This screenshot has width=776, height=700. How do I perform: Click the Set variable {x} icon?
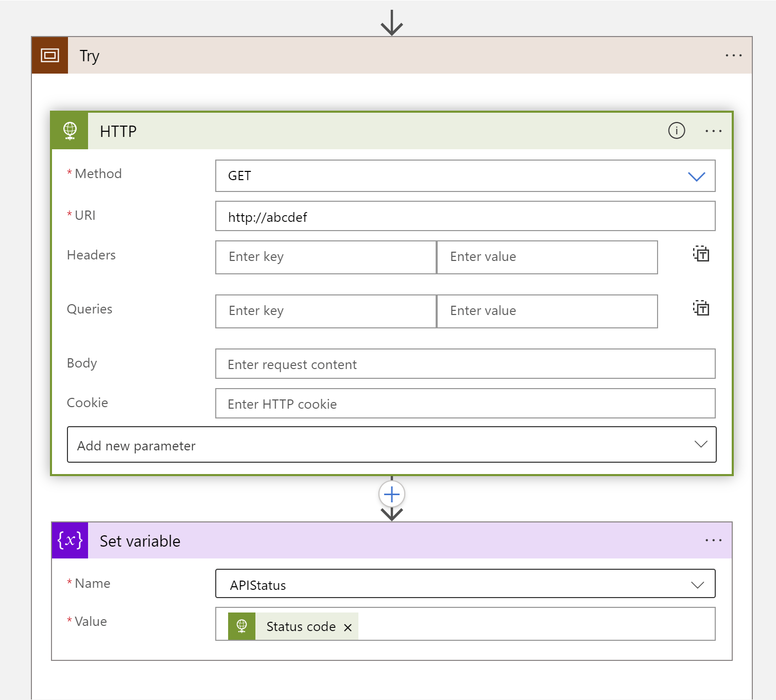pos(69,540)
